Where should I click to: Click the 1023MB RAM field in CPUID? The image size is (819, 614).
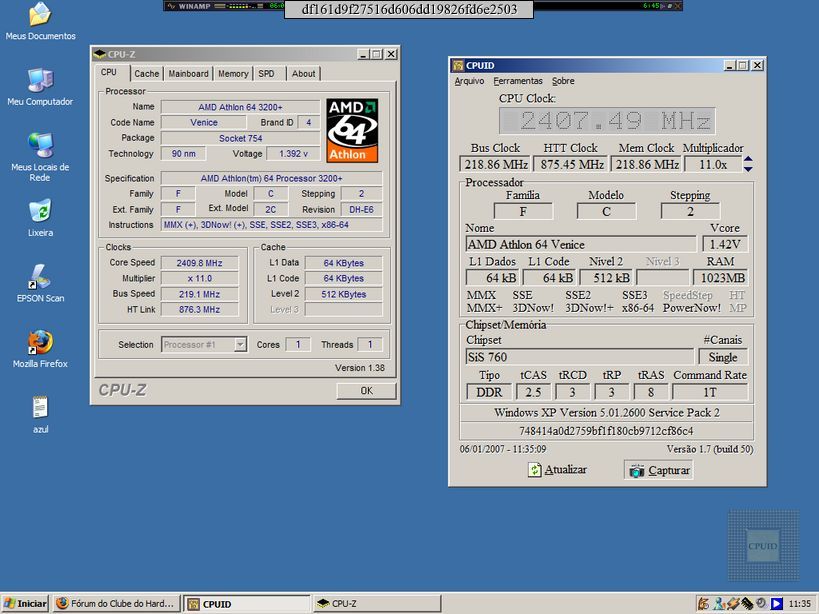click(x=722, y=278)
